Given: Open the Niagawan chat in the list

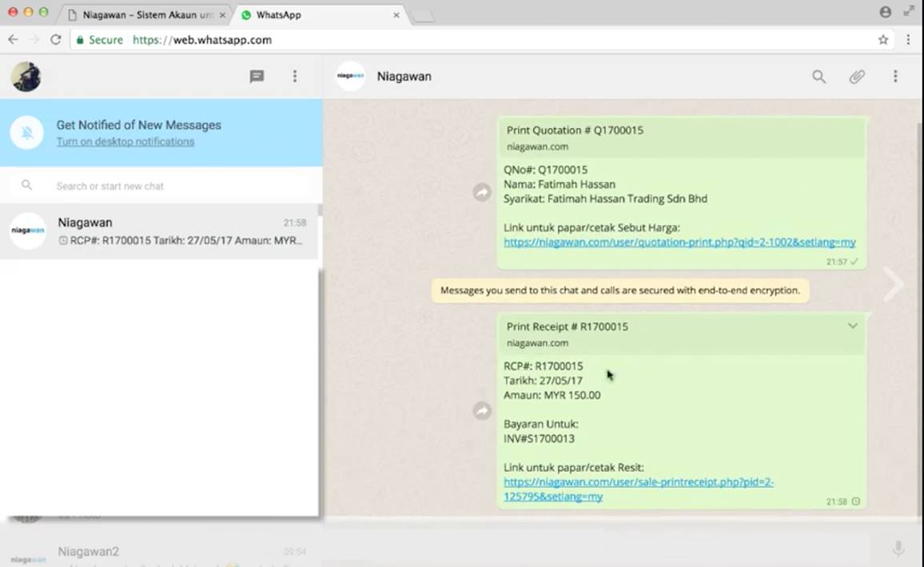Looking at the screenshot, I should tap(159, 231).
